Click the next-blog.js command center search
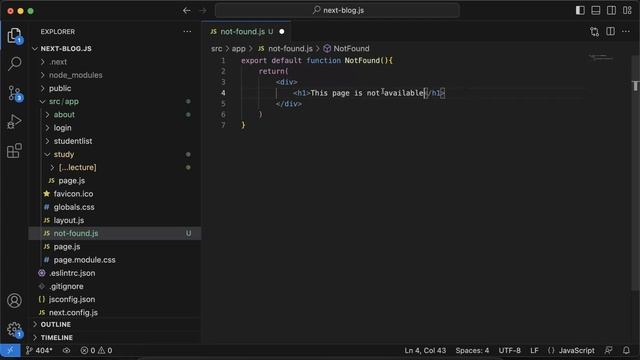This screenshot has width=640, height=360. click(x=338, y=11)
